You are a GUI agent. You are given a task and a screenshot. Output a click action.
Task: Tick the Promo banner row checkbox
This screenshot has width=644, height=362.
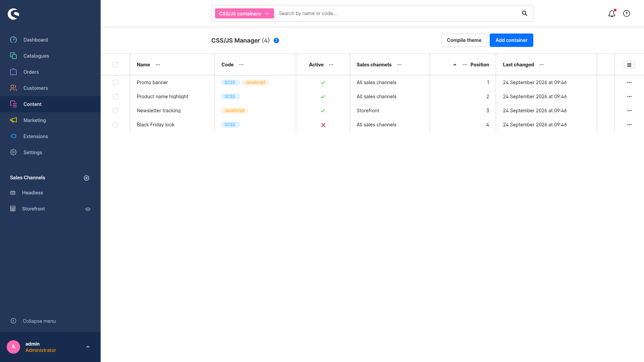[x=115, y=82]
